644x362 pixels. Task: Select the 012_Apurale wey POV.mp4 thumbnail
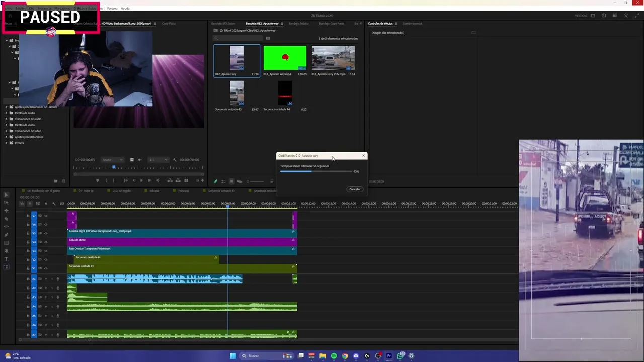(x=333, y=58)
